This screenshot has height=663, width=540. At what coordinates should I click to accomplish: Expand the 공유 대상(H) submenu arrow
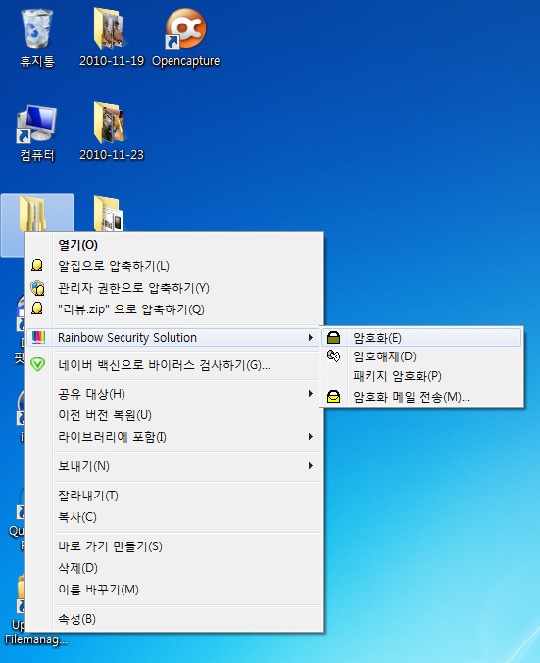(311, 394)
